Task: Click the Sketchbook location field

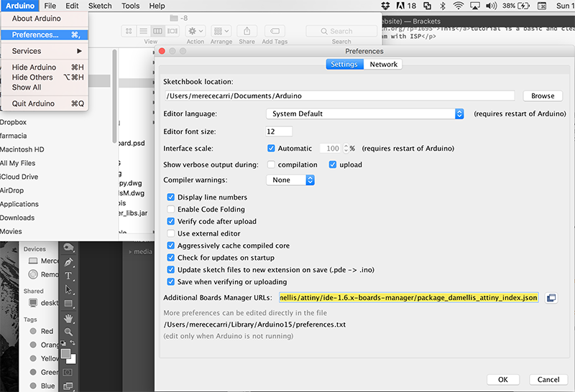Action: 339,96
